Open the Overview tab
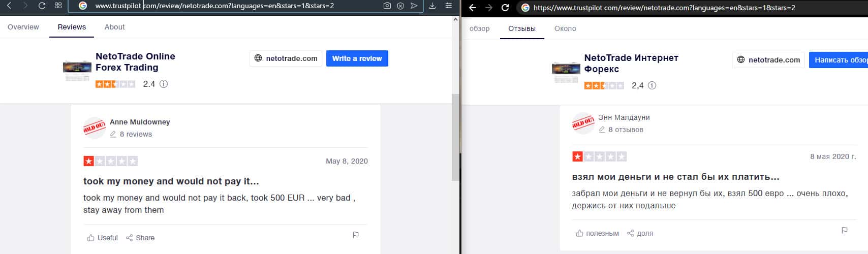This screenshot has height=254, width=868. tap(23, 27)
